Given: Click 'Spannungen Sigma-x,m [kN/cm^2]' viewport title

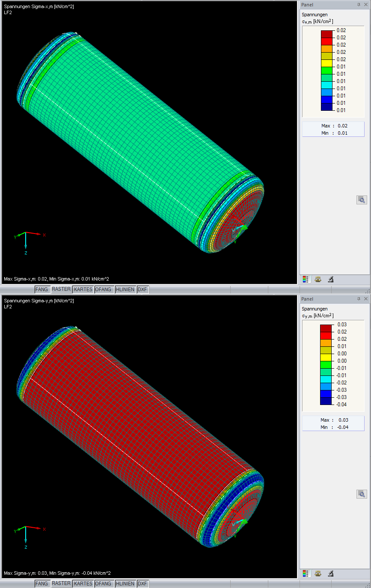Looking at the screenshot, I should coord(39,7).
